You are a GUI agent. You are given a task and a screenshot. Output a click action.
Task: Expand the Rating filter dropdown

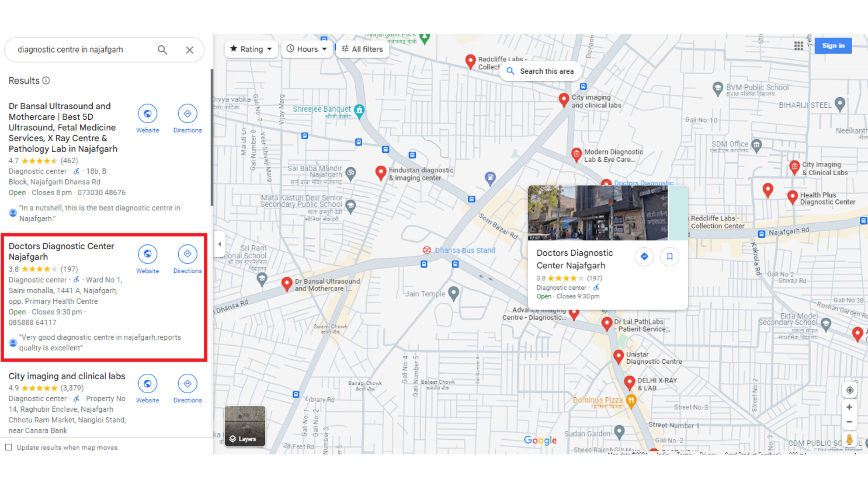(251, 49)
